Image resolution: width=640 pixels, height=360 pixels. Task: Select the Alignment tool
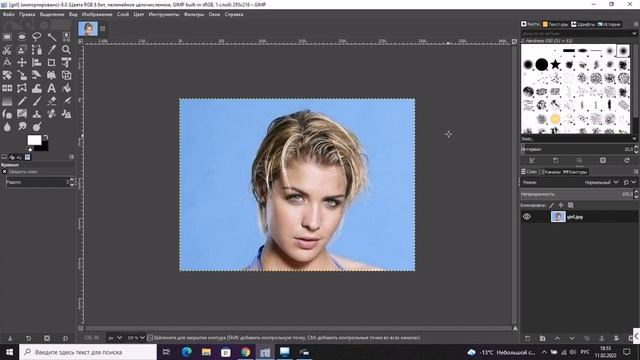point(37,62)
